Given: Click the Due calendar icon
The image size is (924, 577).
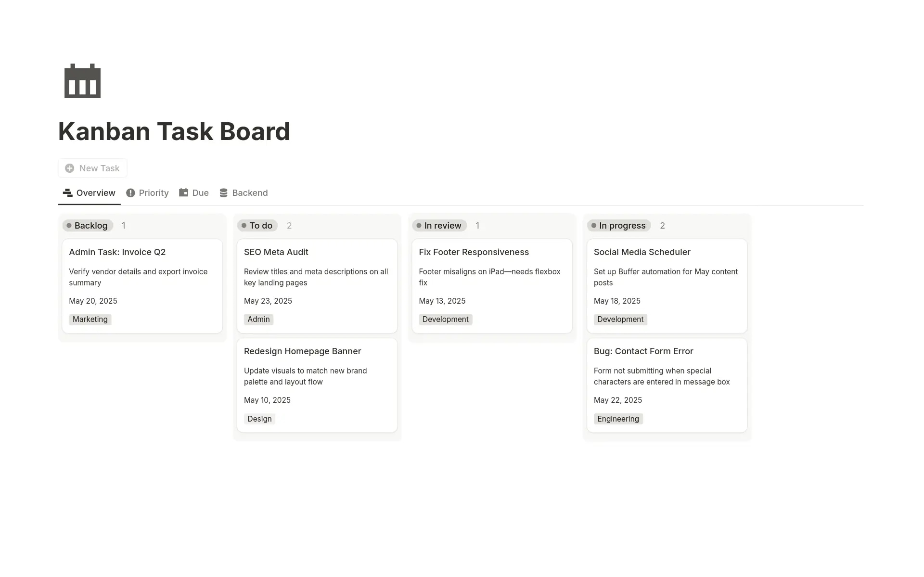Looking at the screenshot, I should (183, 192).
